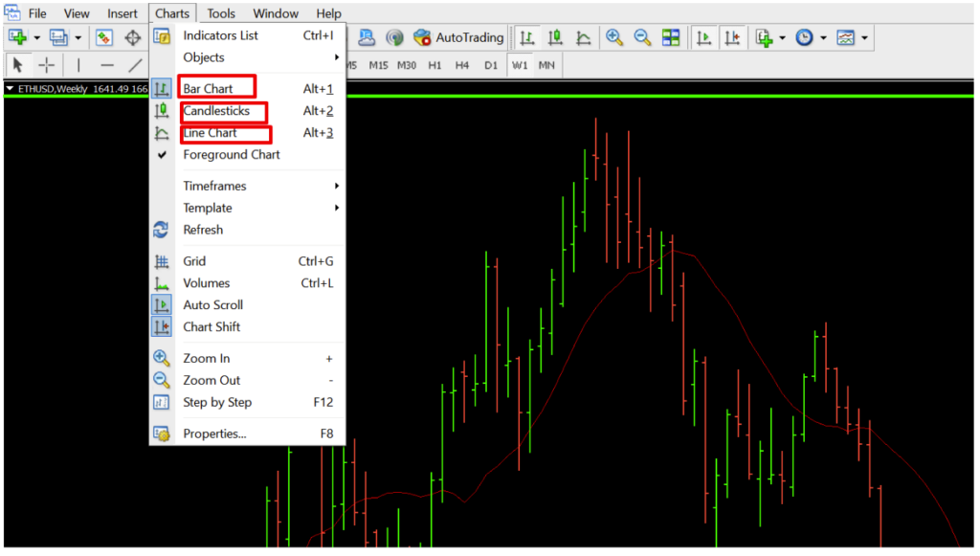This screenshot has width=980, height=556.
Task: Select the horizontal line drawing tool
Action: coord(107,65)
